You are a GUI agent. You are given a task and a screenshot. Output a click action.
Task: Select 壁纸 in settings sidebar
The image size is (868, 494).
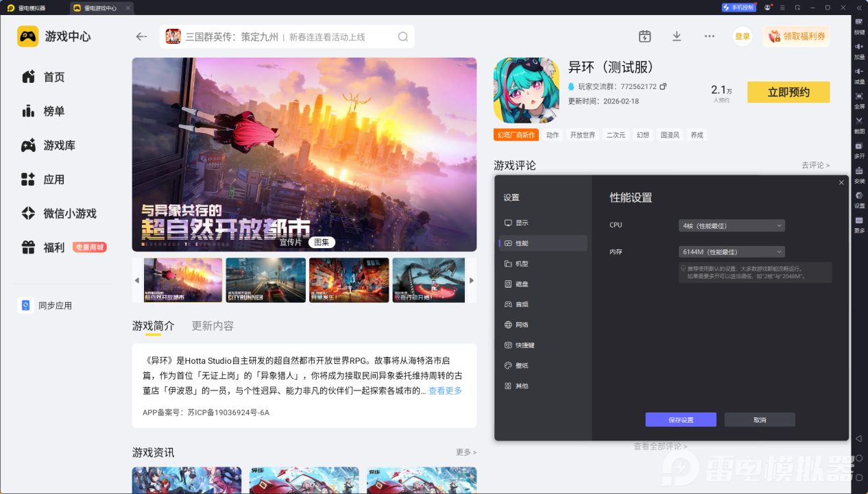543,366
